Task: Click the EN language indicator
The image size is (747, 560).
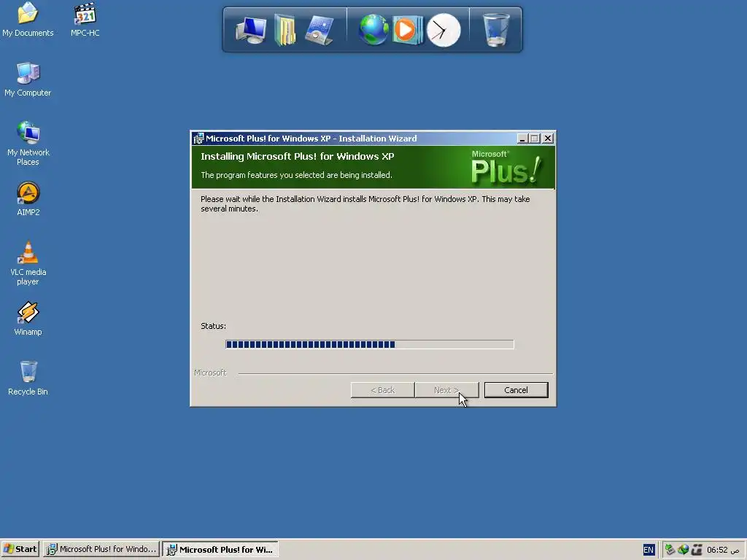Action: (649, 550)
